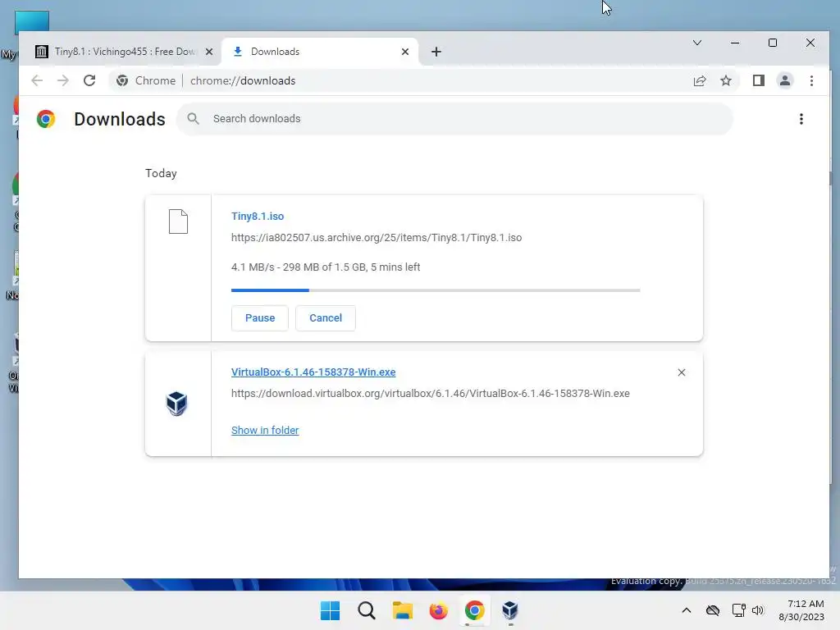Bookmark this tab with the star icon
The width and height of the screenshot is (840, 630).
725,81
